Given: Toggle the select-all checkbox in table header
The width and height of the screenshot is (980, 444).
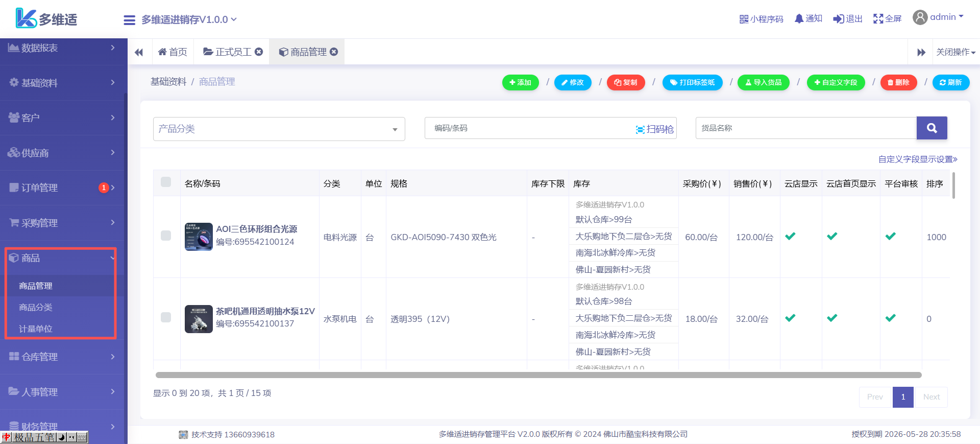Looking at the screenshot, I should click(166, 182).
